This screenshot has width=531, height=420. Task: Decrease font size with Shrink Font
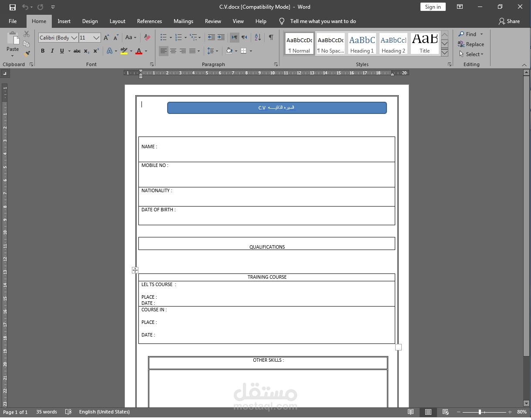tap(116, 38)
